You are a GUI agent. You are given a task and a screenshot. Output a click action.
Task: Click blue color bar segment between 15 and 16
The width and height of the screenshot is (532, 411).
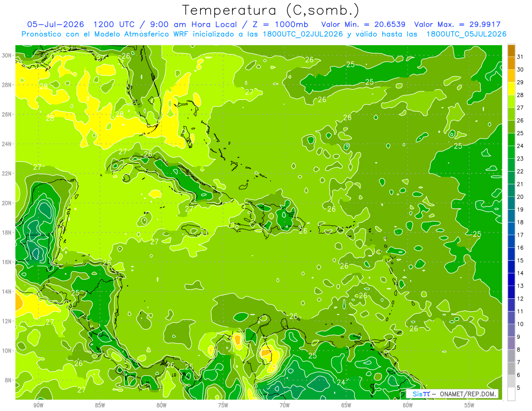pyautogui.click(x=511, y=254)
